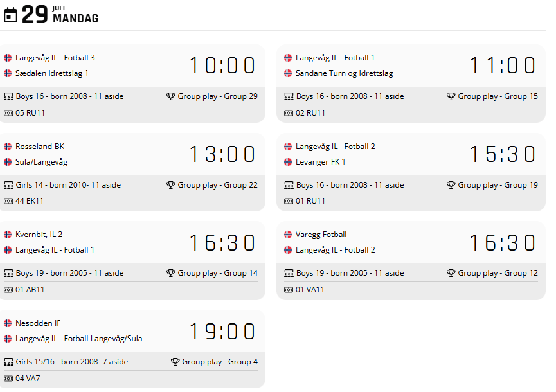Click category icon for Girls 14 - born 2010
Screen dimensions: 556x392
(x=8, y=185)
